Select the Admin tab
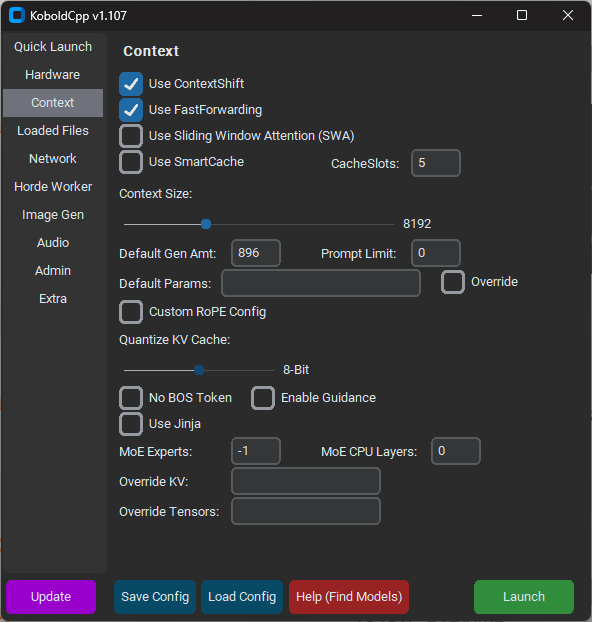The width and height of the screenshot is (592, 622). coord(53,271)
